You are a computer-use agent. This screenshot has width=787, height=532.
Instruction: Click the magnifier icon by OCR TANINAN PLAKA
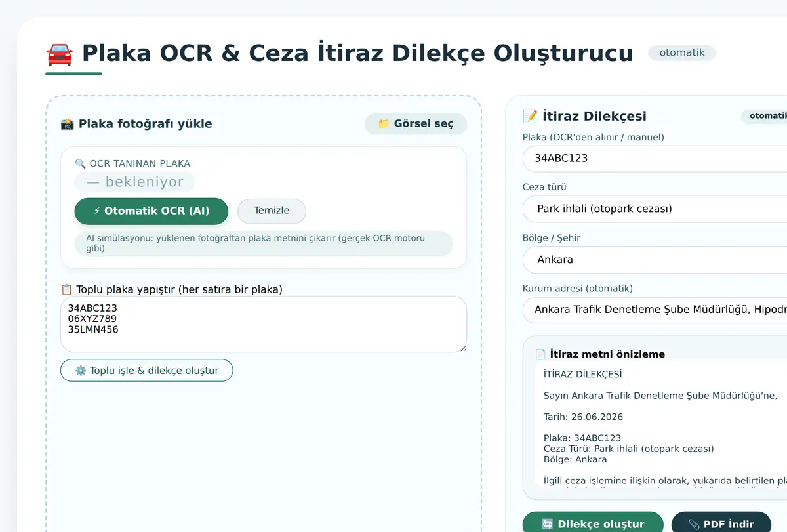pos(80,163)
